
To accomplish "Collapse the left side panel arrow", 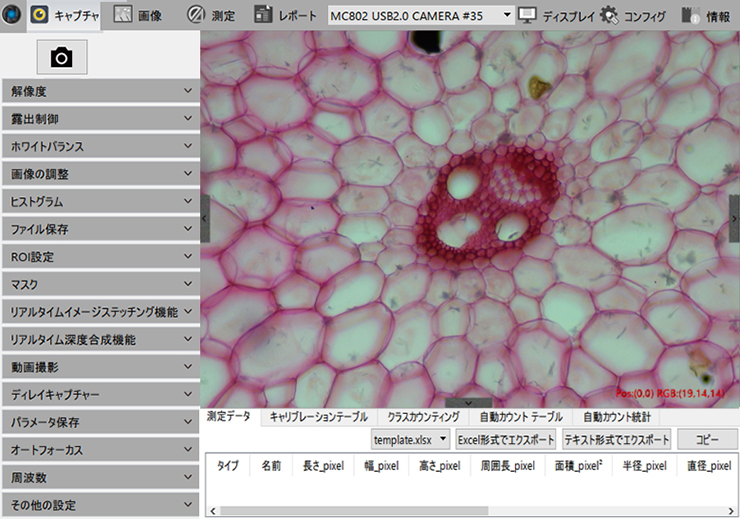I will (x=205, y=218).
